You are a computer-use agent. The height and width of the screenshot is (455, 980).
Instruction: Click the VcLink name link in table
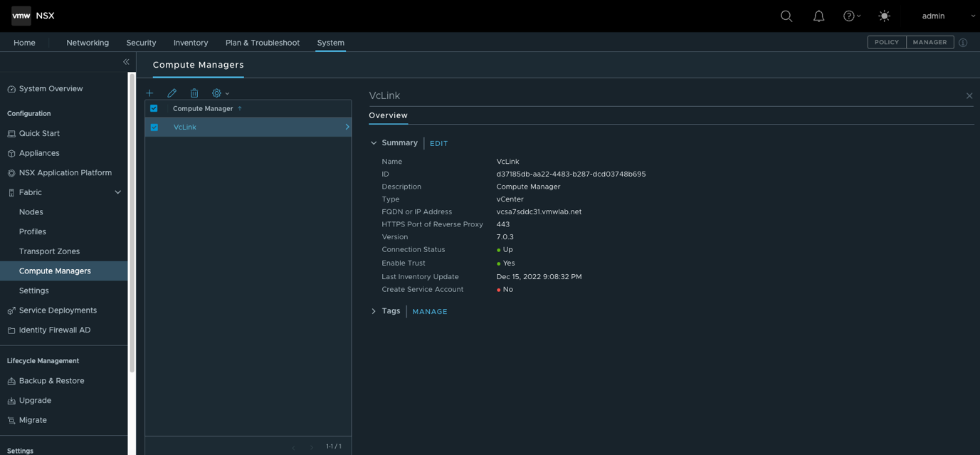coord(185,127)
